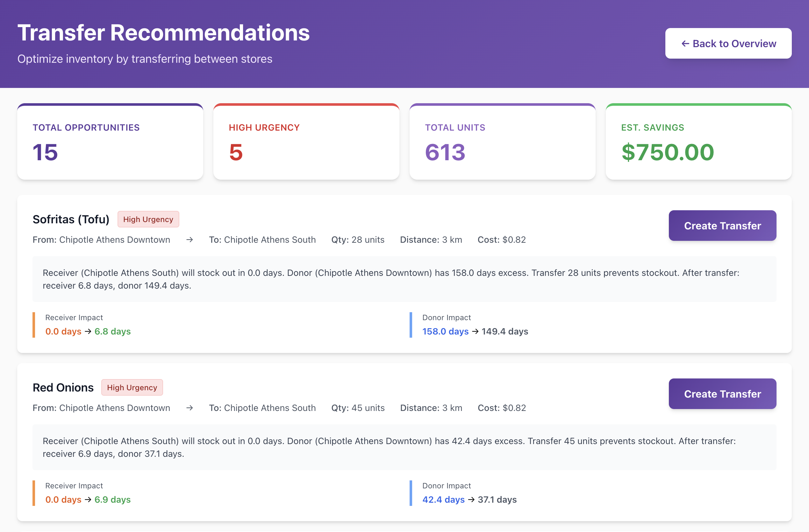Open the Total Units summary card

click(502, 142)
